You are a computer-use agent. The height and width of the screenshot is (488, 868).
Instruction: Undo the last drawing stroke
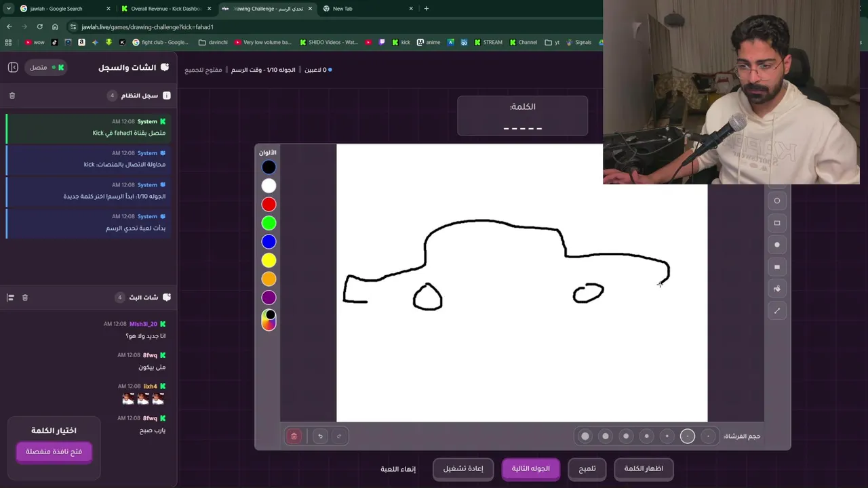(x=321, y=436)
